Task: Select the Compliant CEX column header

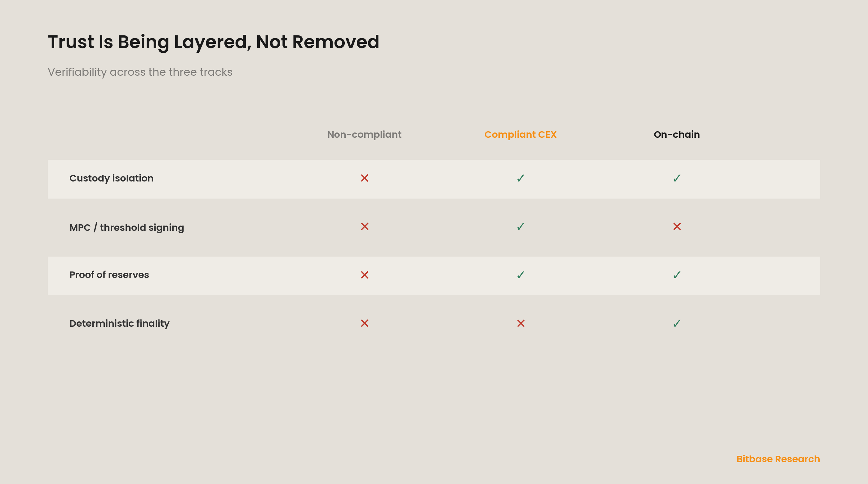Action: pyautogui.click(x=520, y=135)
